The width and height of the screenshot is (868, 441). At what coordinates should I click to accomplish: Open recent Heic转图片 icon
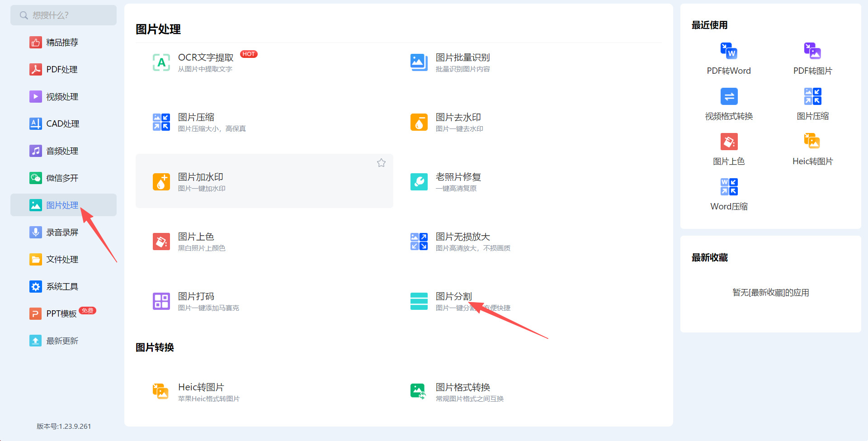pos(812,142)
